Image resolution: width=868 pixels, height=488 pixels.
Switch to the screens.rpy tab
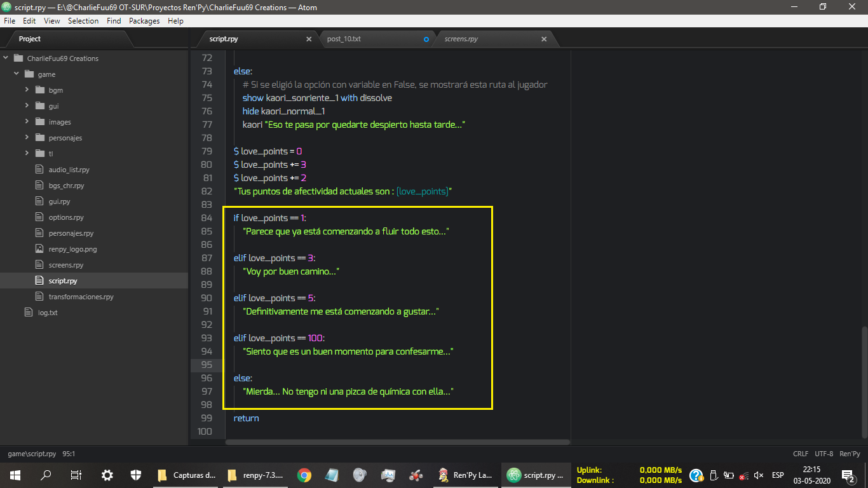coord(461,39)
